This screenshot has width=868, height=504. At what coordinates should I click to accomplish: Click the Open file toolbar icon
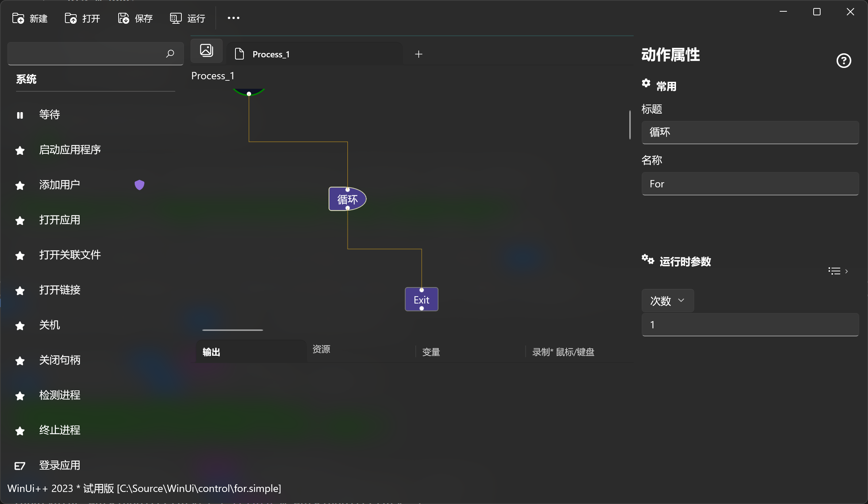tap(71, 18)
